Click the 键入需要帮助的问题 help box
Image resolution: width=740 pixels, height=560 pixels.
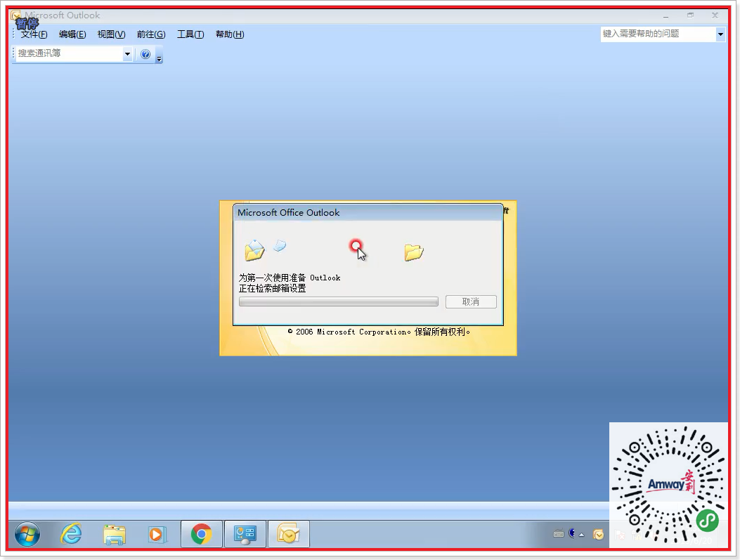[658, 34]
